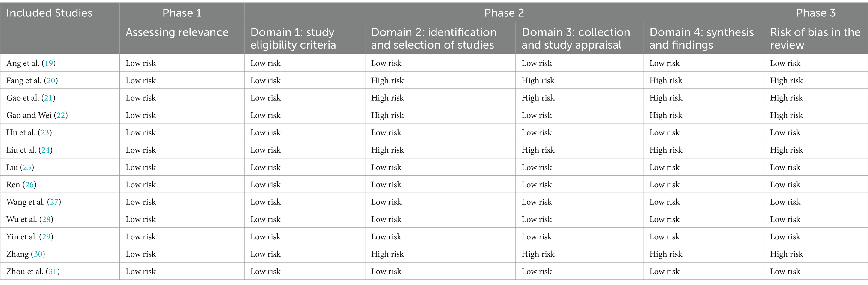Viewport: 868px width, 285px height.
Task: Open reference 20 beside Fang et al.
Action: pos(51,81)
